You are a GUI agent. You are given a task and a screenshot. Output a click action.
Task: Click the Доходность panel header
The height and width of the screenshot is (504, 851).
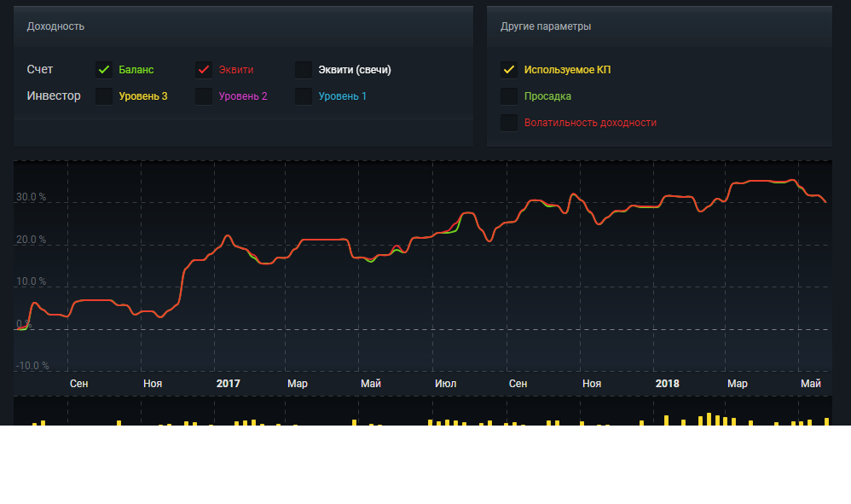[56, 26]
